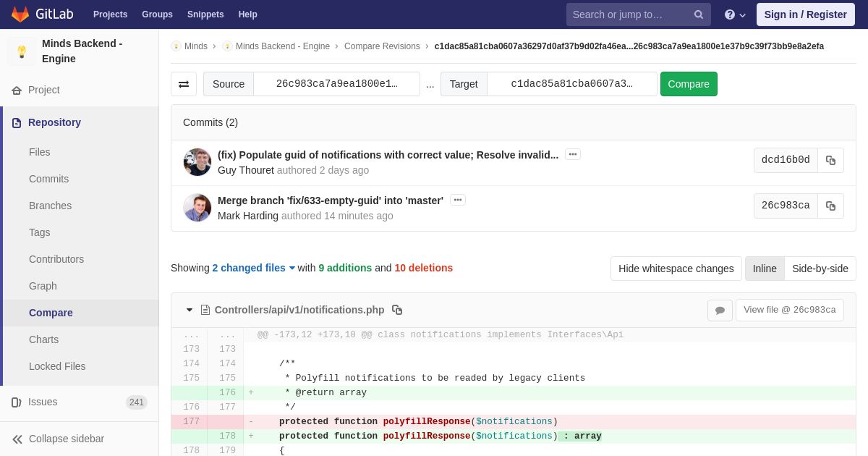Open Projects menu in top bar

[x=110, y=14]
